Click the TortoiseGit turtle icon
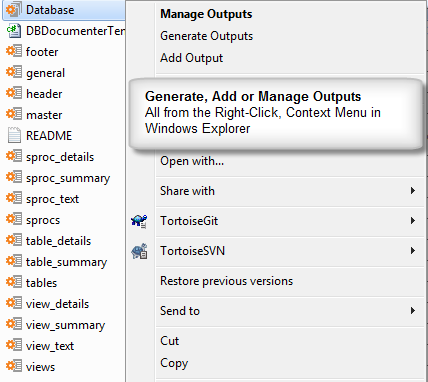This screenshot has width=428, height=382. coord(139,221)
